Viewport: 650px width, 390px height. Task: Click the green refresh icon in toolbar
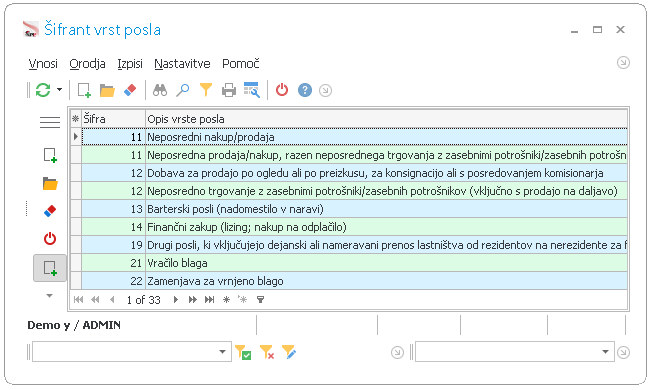(43, 90)
